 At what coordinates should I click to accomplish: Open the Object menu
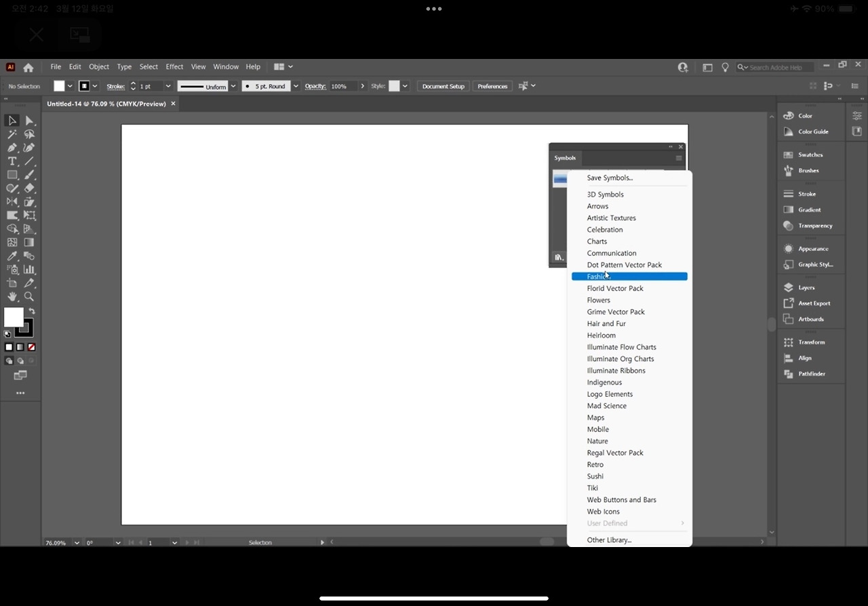tap(99, 67)
